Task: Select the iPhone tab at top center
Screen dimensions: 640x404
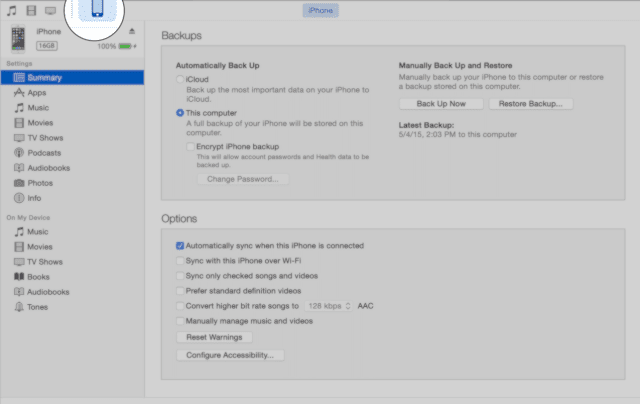Action: pyautogui.click(x=320, y=11)
